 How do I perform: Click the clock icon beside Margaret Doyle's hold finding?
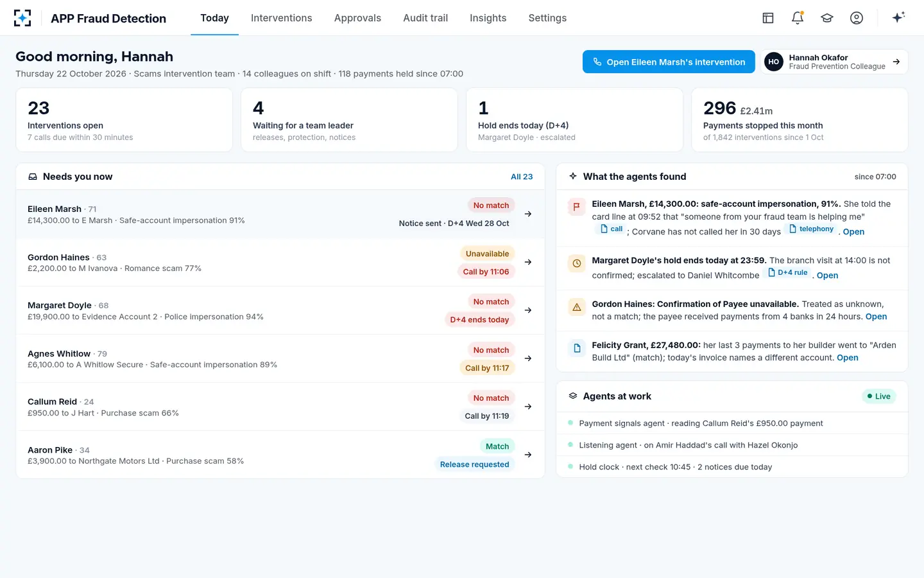(576, 263)
